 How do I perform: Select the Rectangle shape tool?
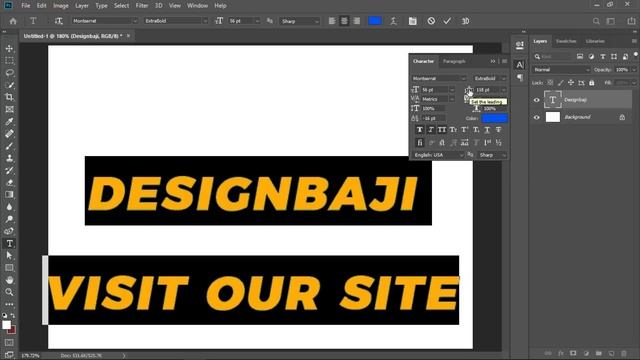coord(9,268)
